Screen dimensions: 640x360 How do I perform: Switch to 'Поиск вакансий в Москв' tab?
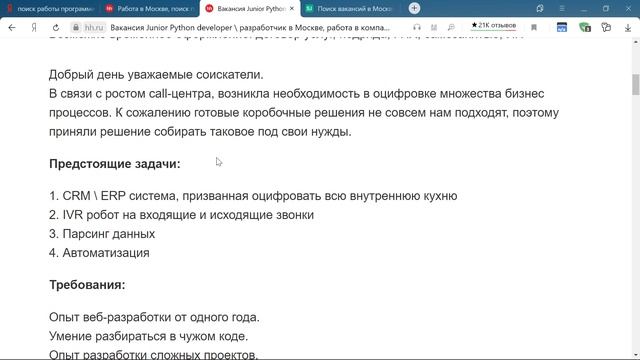tap(350, 8)
